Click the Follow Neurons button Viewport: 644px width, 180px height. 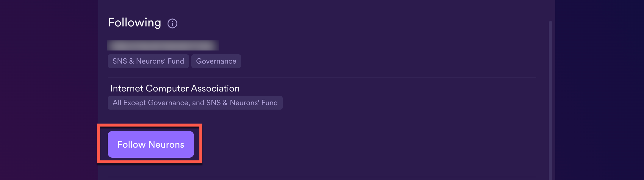click(151, 144)
